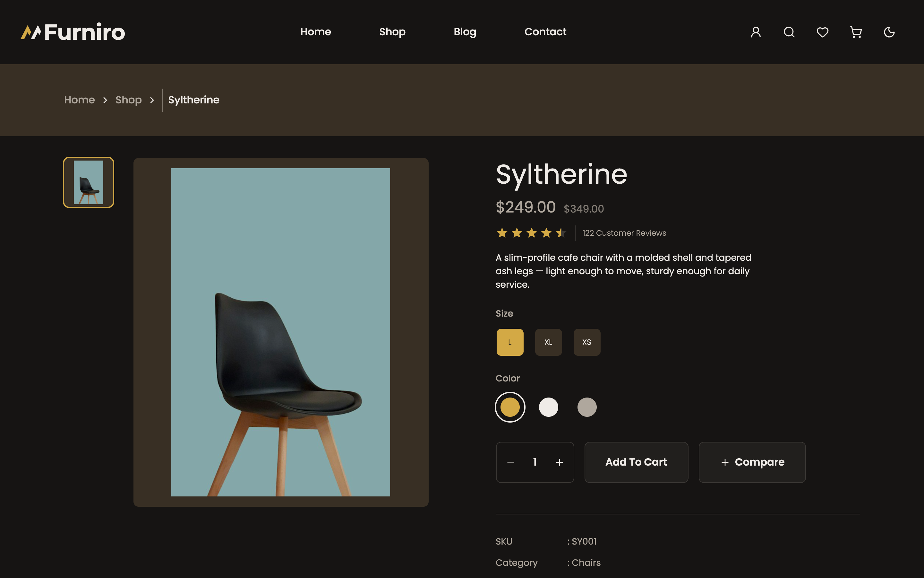Open Shop in navigation bar

point(392,32)
